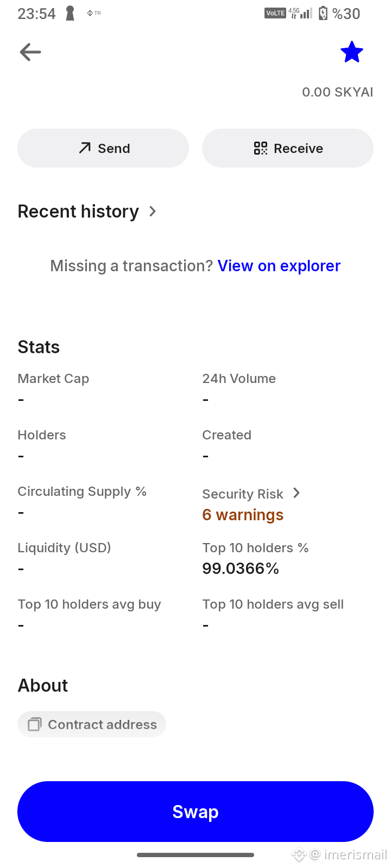Viewport: 391px width, 868px height.
Task: Open the Security Risk label
Action: tap(243, 494)
